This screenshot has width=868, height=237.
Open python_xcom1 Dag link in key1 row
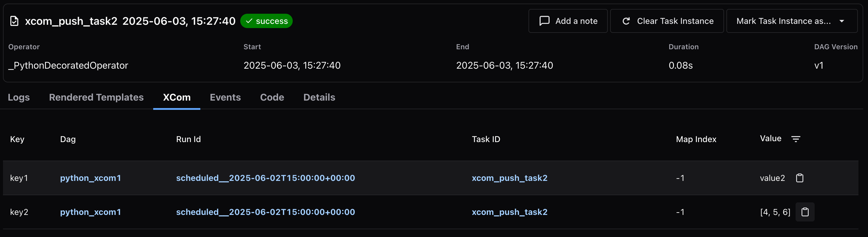tap(90, 178)
